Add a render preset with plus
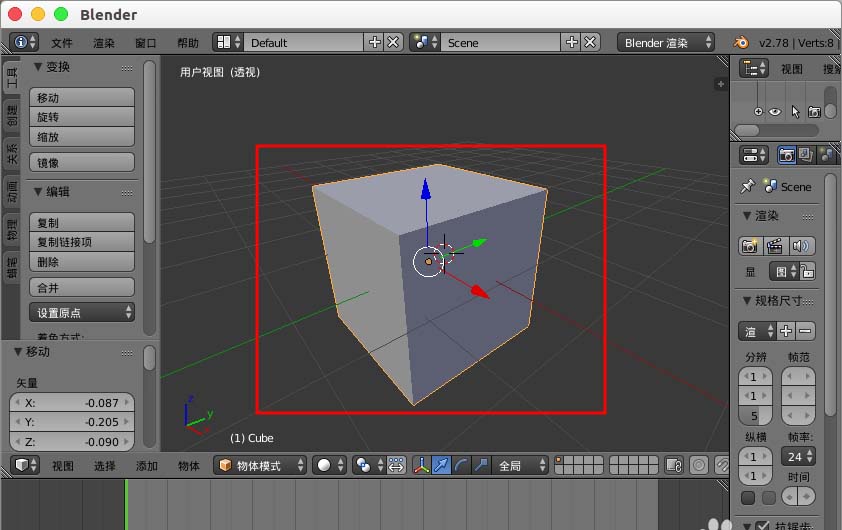 click(786, 331)
